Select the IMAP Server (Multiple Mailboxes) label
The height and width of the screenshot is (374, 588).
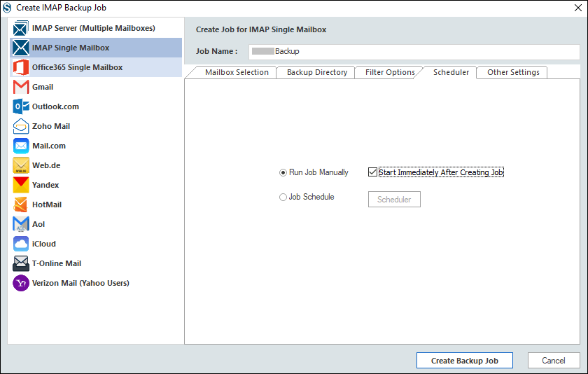(x=93, y=28)
